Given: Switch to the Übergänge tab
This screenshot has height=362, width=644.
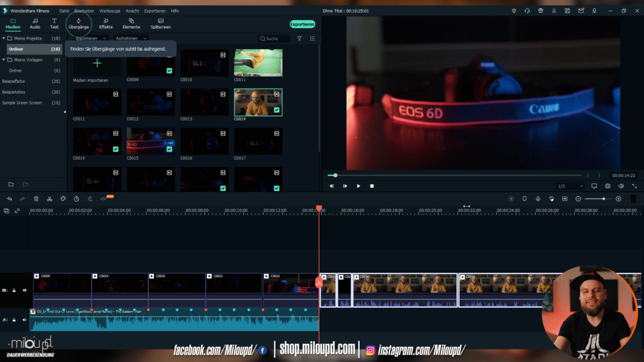Looking at the screenshot, I should point(79,24).
